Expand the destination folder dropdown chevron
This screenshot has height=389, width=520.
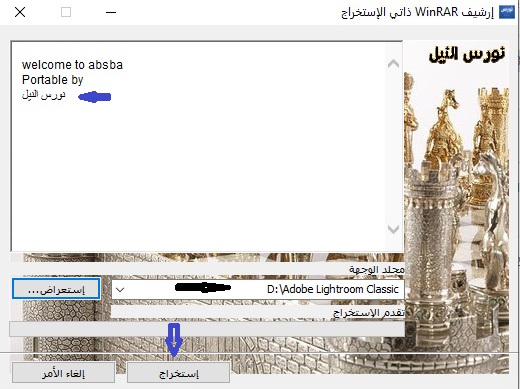120,290
